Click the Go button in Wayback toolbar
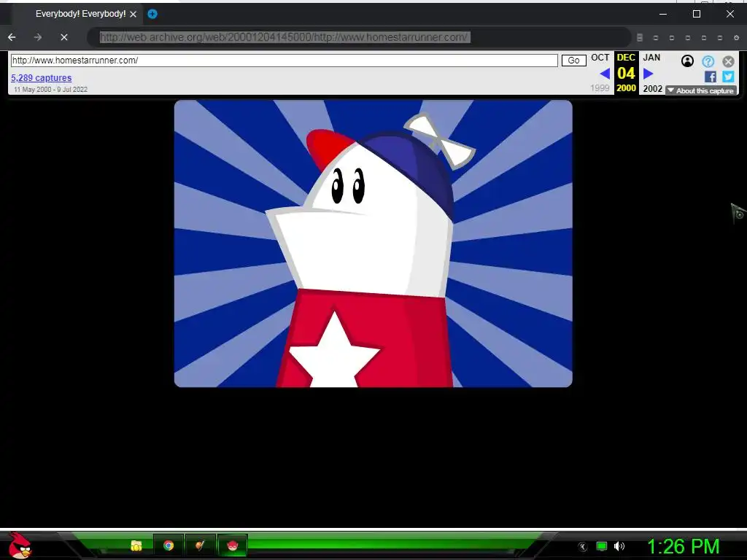 click(573, 61)
